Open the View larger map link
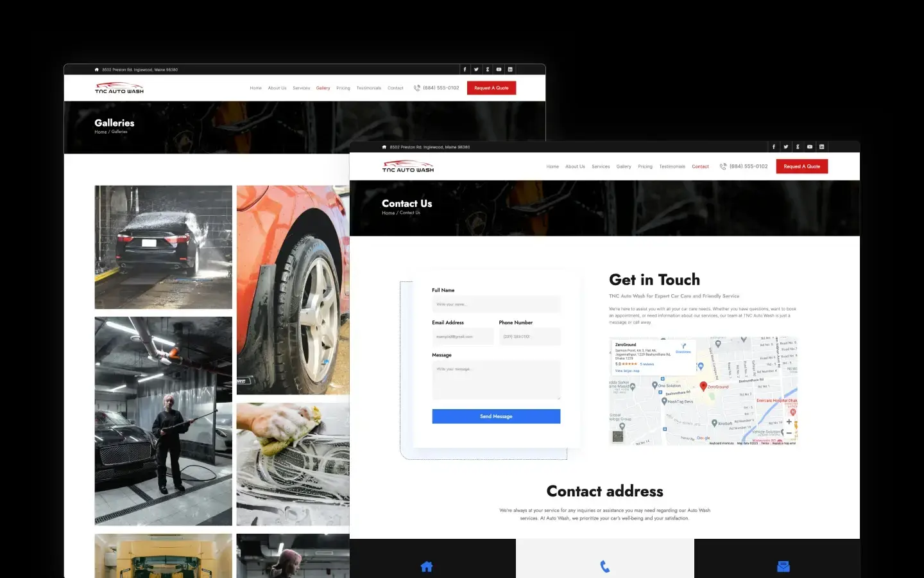This screenshot has height=578, width=924. pos(627,371)
